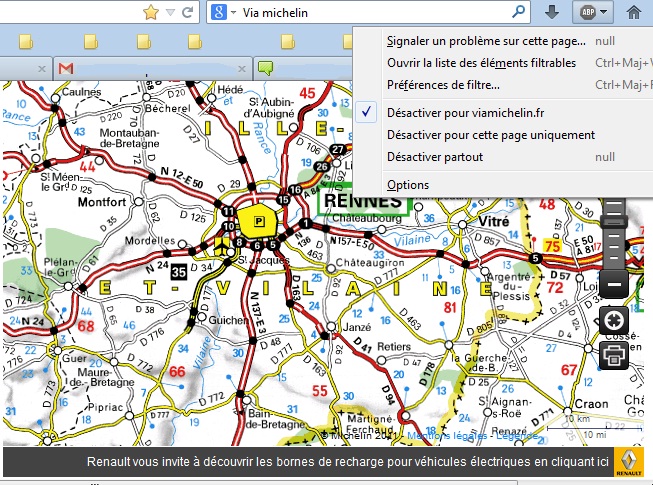Click the magnifier search icon
This screenshot has height=485, width=653.
pyautogui.click(x=518, y=12)
